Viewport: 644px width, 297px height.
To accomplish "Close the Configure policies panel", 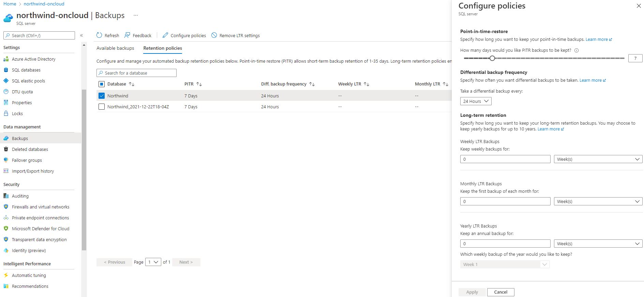I will click(639, 6).
